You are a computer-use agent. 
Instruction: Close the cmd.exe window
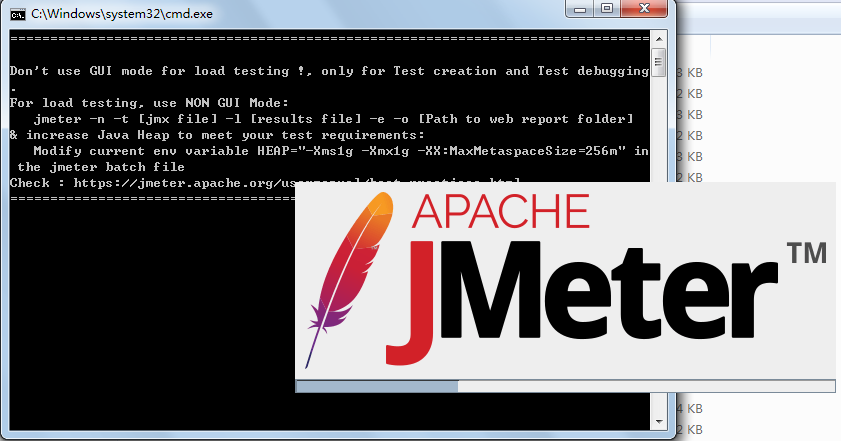point(644,9)
